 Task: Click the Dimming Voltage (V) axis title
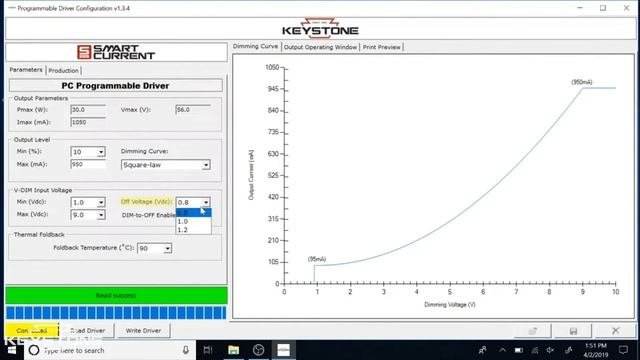point(450,304)
